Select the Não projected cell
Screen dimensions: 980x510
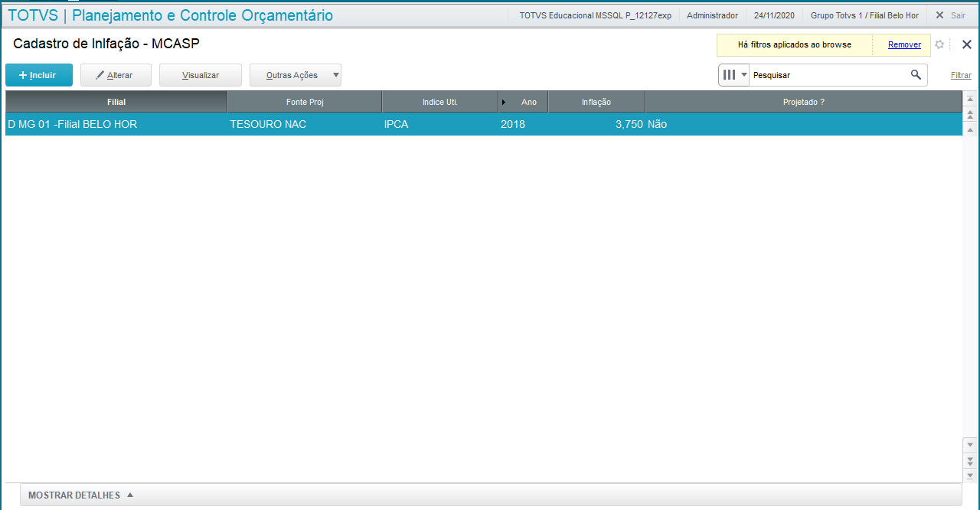click(x=803, y=124)
